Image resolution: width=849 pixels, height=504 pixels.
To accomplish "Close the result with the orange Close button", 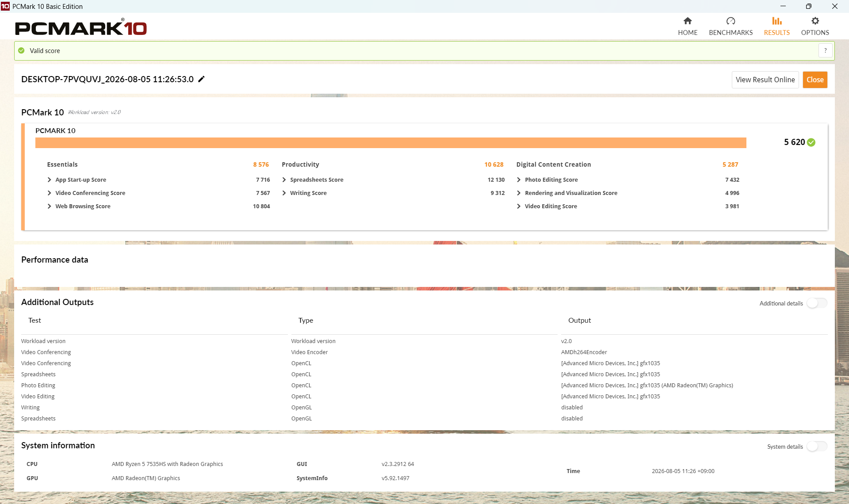I will (815, 80).
